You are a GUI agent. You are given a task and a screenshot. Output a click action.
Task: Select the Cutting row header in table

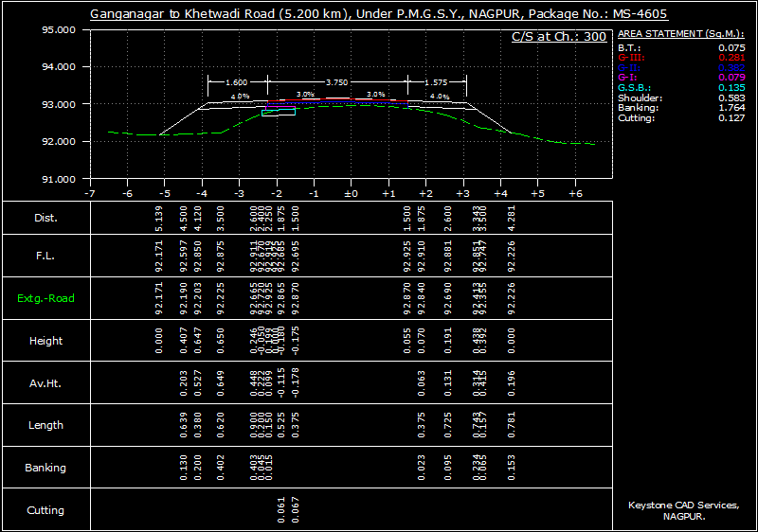point(45,510)
